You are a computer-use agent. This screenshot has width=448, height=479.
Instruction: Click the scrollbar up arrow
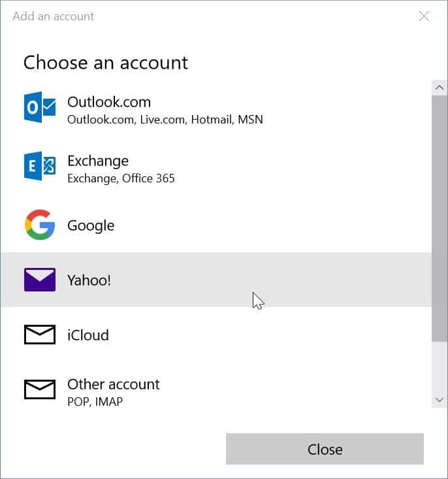coord(440,88)
